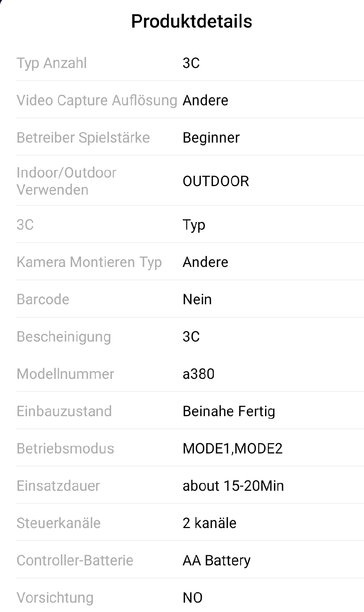The image size is (364, 612).
Task: Click the Beginner value text
Action: click(x=211, y=138)
